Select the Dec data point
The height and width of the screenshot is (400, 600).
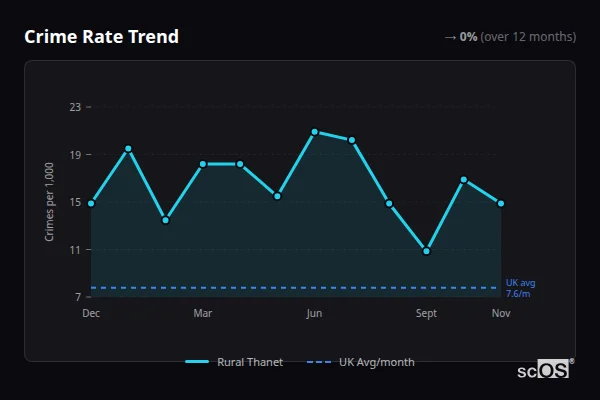click(x=91, y=203)
